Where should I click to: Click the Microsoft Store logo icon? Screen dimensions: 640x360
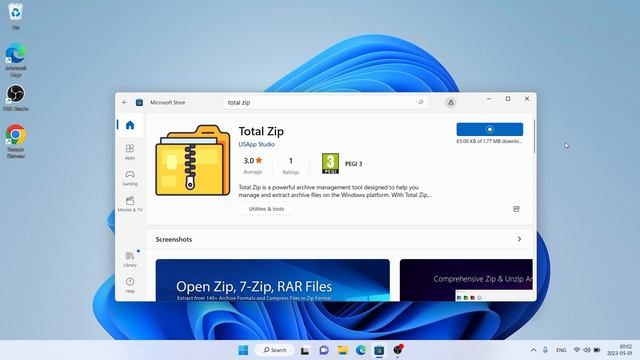(139, 102)
